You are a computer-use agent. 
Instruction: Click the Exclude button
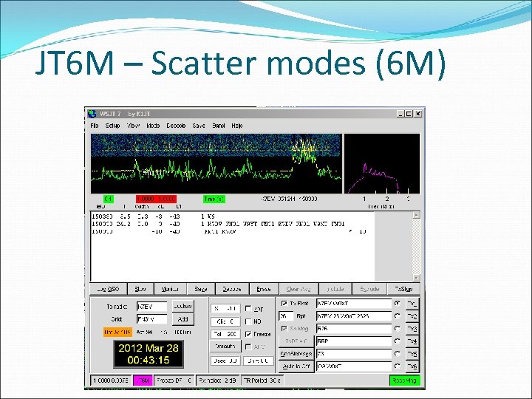[x=369, y=289]
